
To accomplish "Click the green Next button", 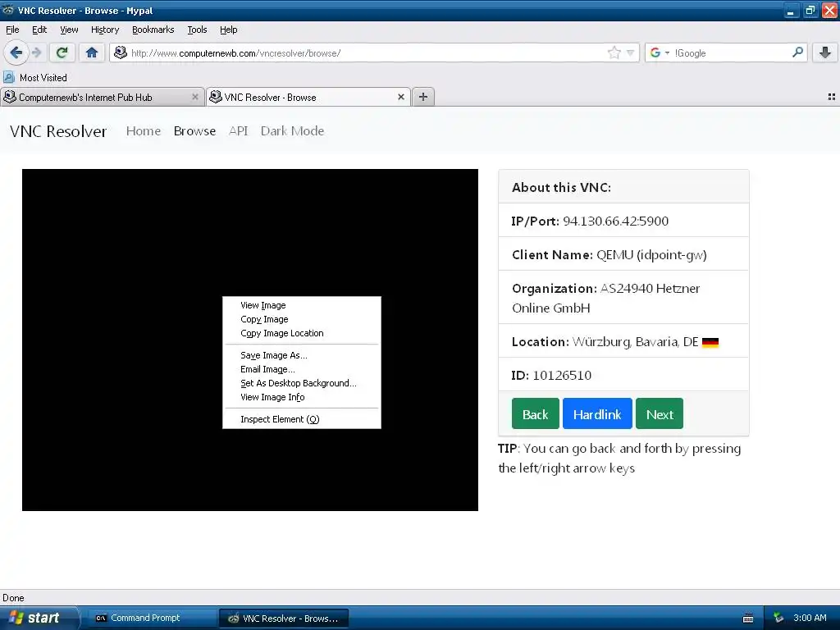I will click(660, 413).
